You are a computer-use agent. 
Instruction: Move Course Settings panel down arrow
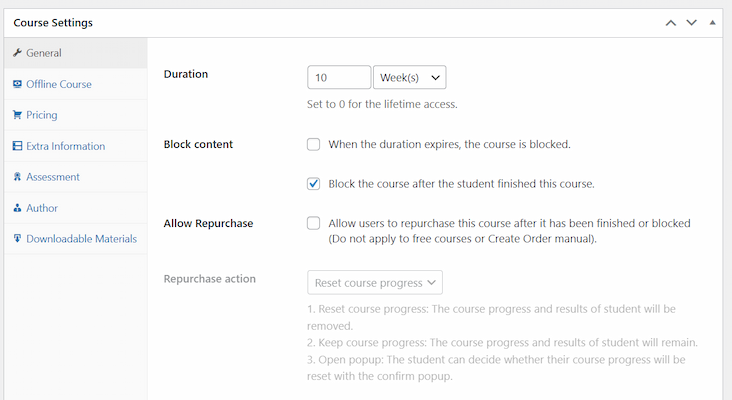(691, 22)
